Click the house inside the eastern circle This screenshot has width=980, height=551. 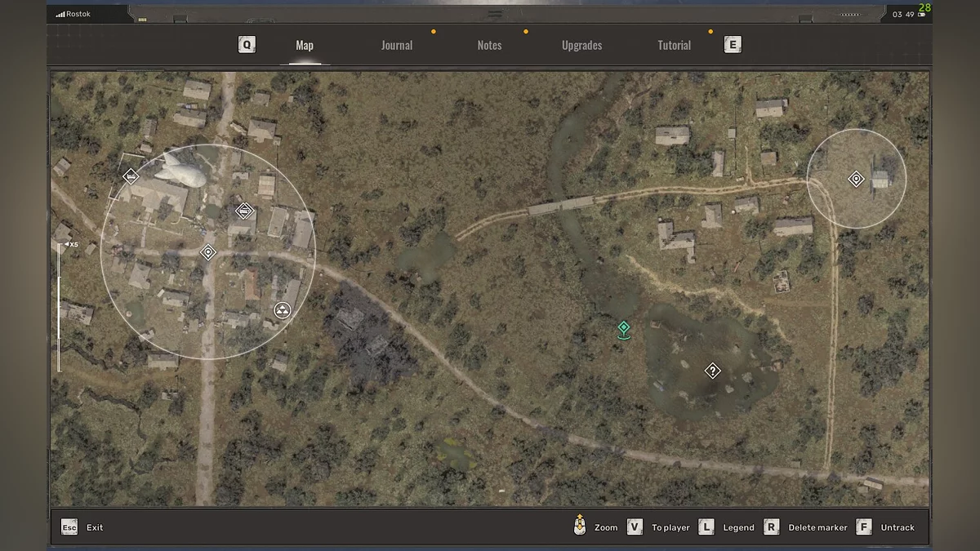tap(880, 179)
